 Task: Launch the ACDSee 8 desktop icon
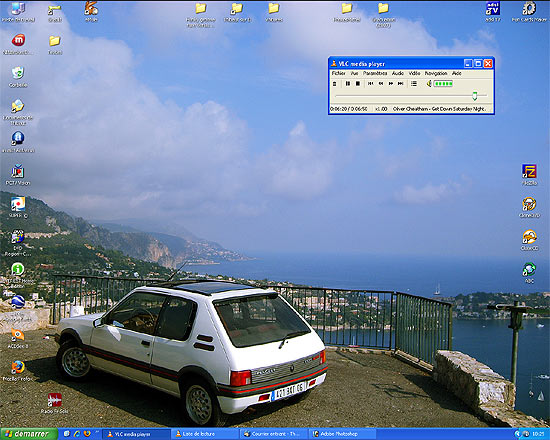coord(18,338)
